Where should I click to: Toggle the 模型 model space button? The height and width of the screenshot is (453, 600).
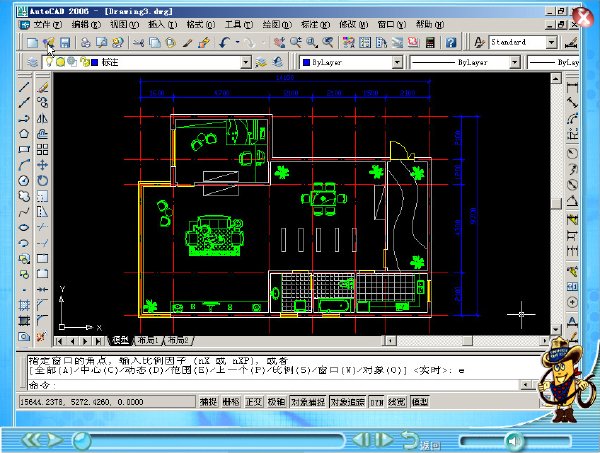pyautogui.click(x=419, y=402)
